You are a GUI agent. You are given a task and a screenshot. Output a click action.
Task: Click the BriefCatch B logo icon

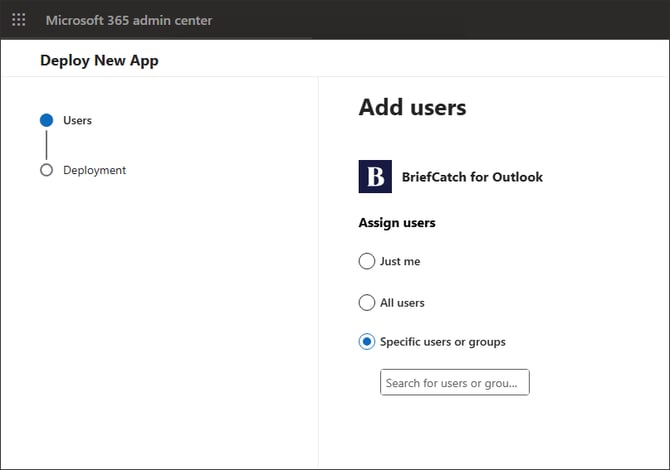pos(375,176)
